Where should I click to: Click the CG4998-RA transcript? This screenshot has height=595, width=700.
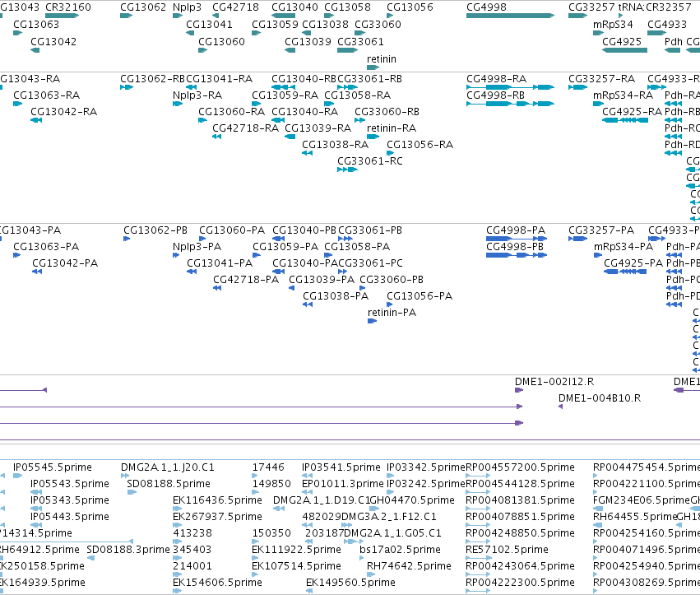pos(510,87)
